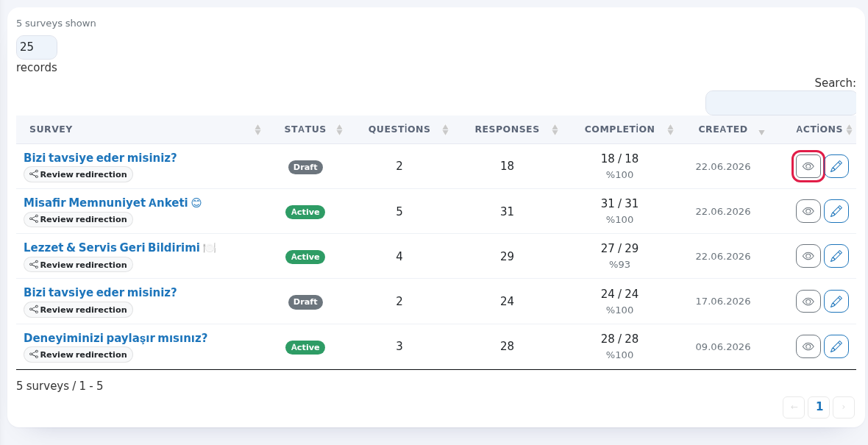Click the questions count "5"
Image resolution: width=868 pixels, height=445 pixels.
pos(399,211)
